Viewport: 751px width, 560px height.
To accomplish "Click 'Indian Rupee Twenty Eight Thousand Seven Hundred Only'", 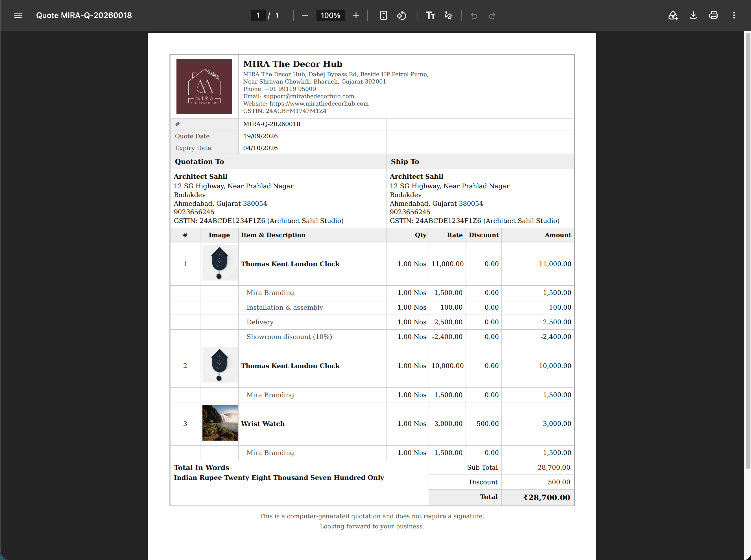I will [x=279, y=478].
